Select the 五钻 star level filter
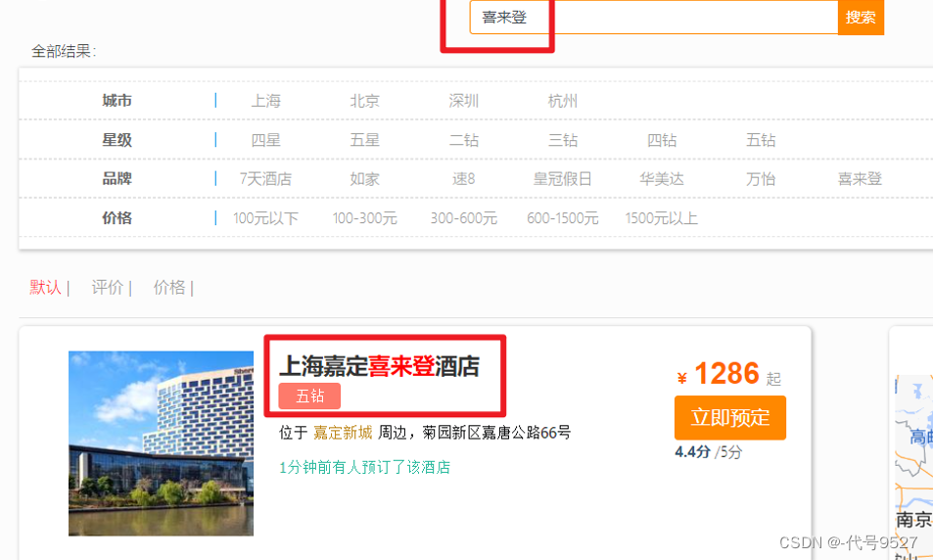The height and width of the screenshot is (560, 933). [761, 140]
